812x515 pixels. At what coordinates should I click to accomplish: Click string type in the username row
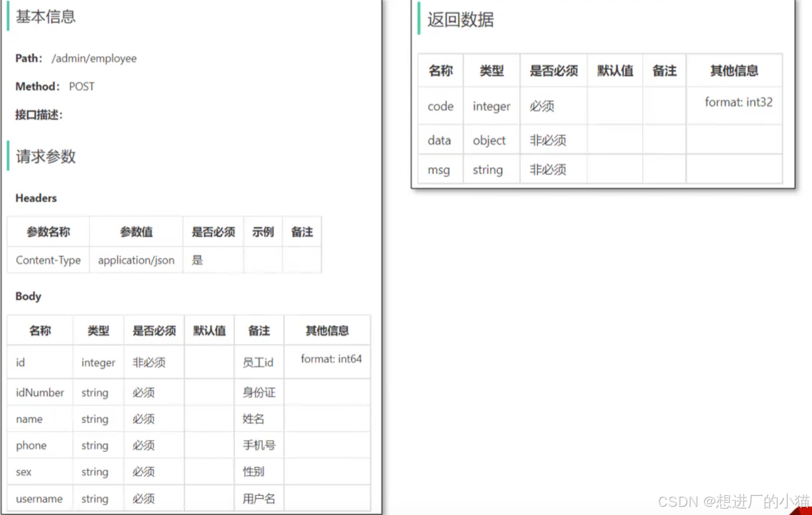coord(98,499)
